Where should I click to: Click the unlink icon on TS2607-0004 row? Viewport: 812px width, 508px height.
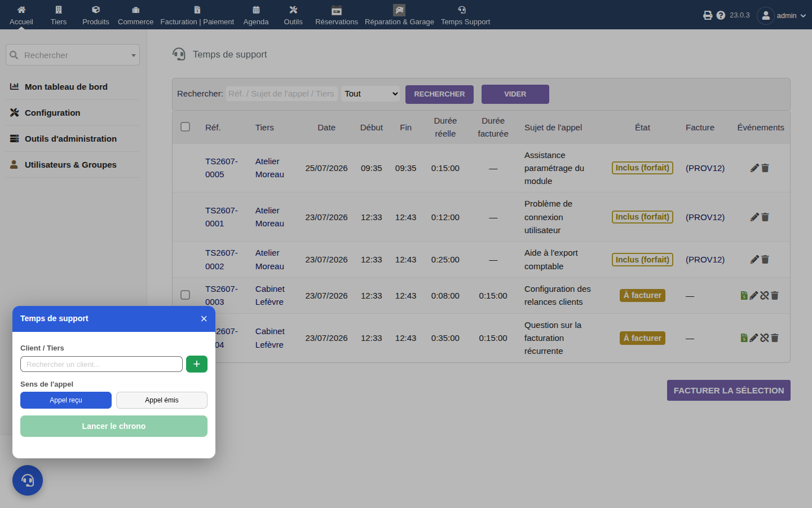tap(764, 338)
